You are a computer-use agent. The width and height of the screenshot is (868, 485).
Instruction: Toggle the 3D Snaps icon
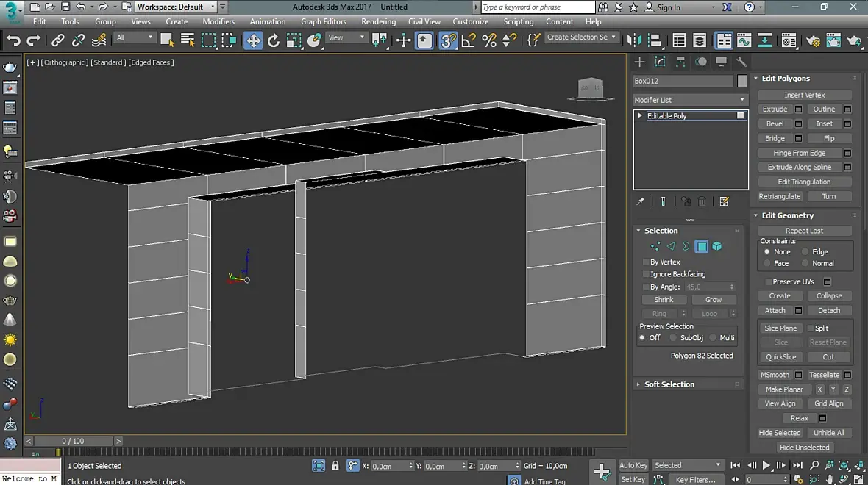pyautogui.click(x=448, y=40)
